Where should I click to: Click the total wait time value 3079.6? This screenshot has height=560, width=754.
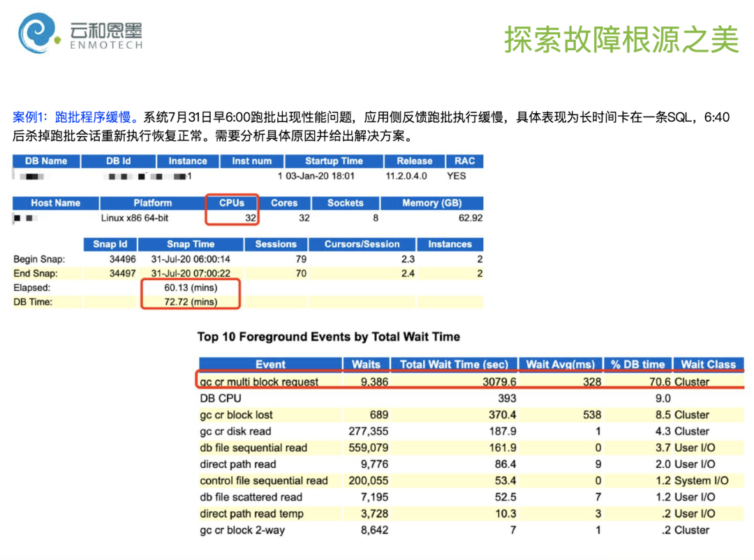[x=500, y=382]
